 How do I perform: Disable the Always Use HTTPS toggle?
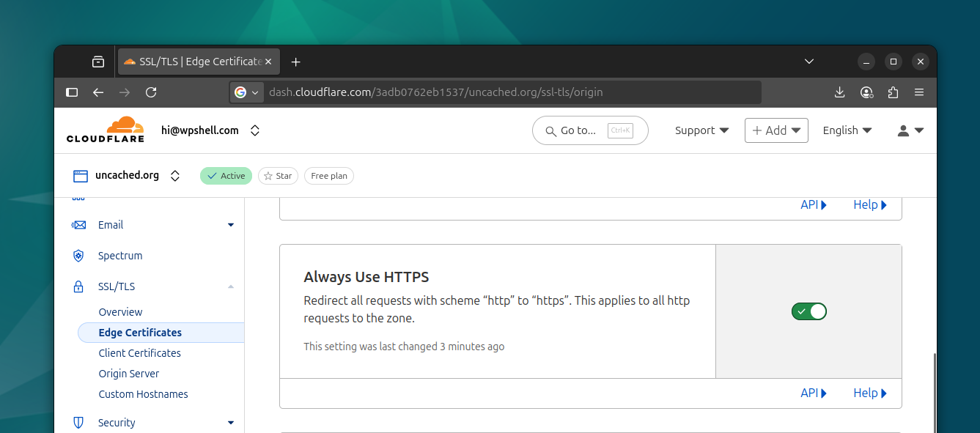809,311
